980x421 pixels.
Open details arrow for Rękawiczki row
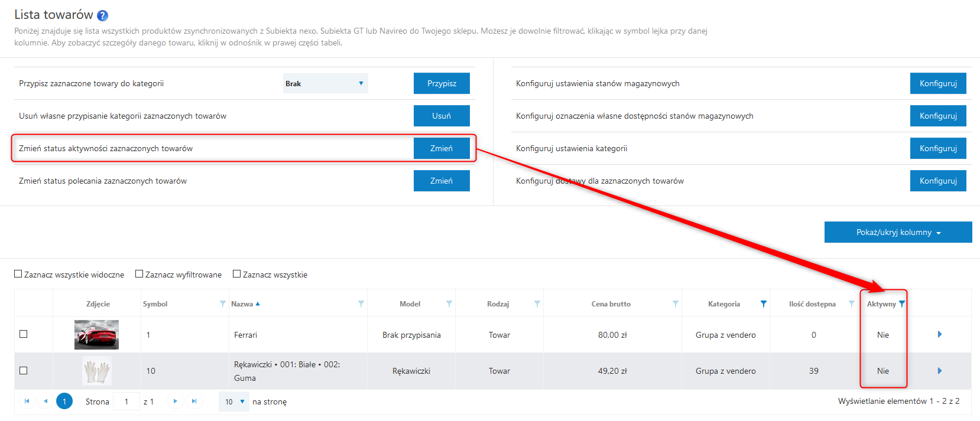click(x=940, y=371)
